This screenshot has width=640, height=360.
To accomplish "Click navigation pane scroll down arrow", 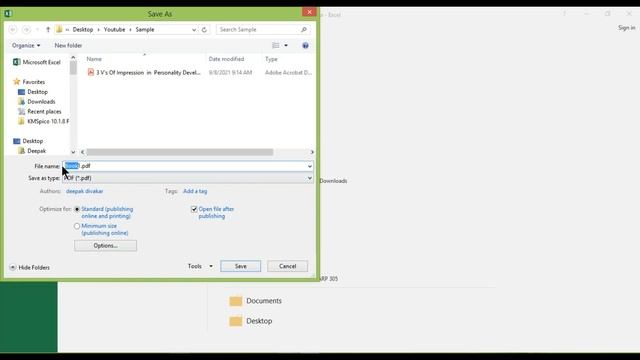I will [73, 152].
